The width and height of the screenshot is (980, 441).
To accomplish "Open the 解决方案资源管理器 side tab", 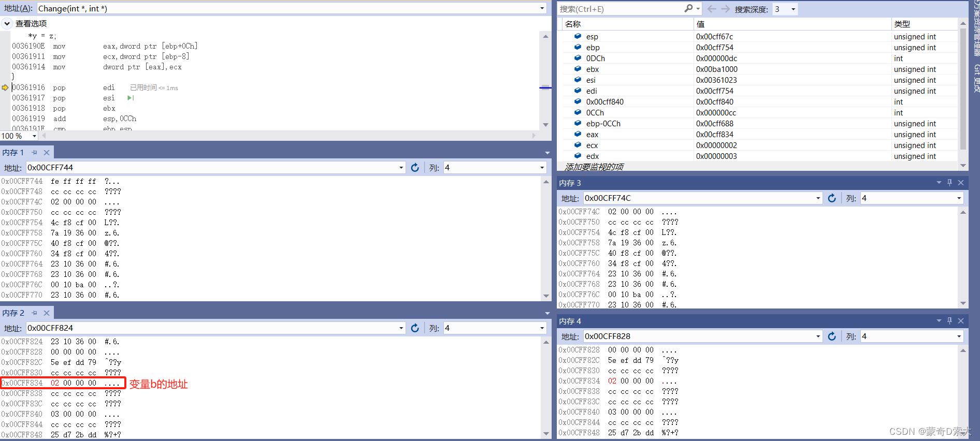I will 976,28.
